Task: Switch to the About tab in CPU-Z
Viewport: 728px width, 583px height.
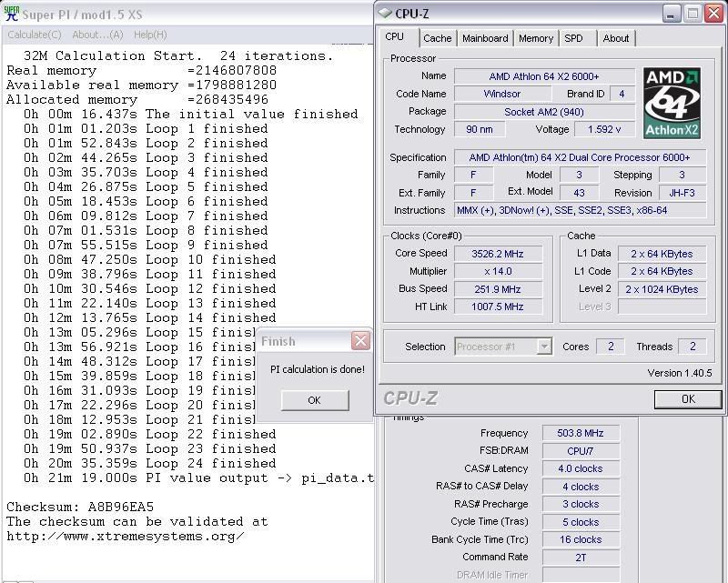Action: coord(616,38)
